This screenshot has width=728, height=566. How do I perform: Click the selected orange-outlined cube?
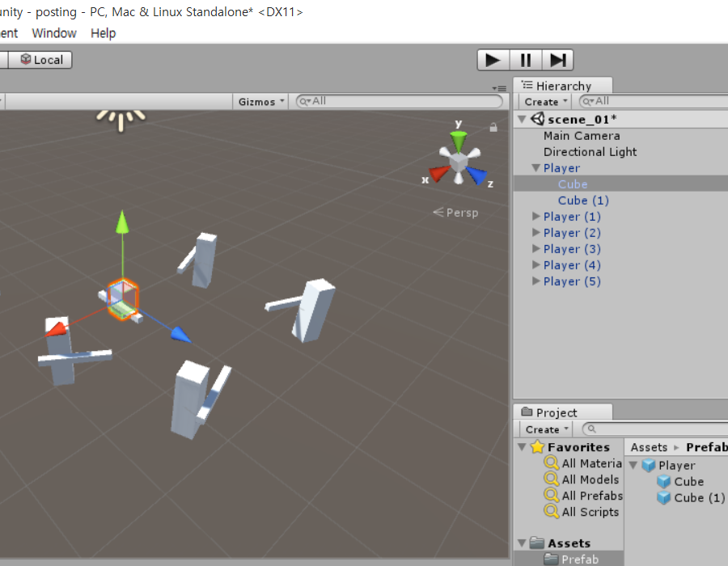[123, 299]
